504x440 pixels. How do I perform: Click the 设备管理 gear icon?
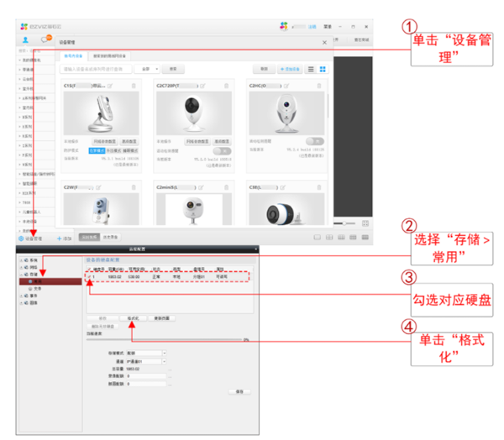[x=21, y=238]
